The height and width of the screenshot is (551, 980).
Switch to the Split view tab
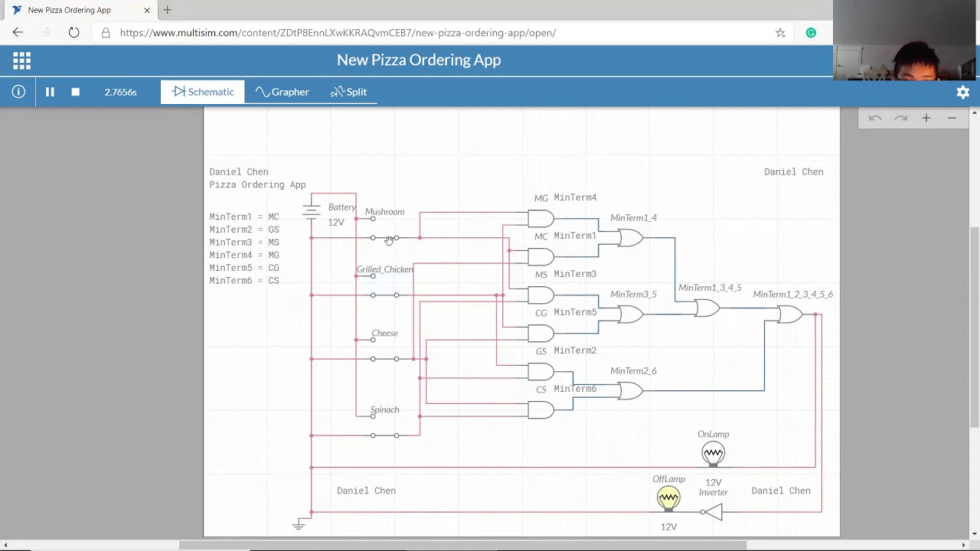348,92
